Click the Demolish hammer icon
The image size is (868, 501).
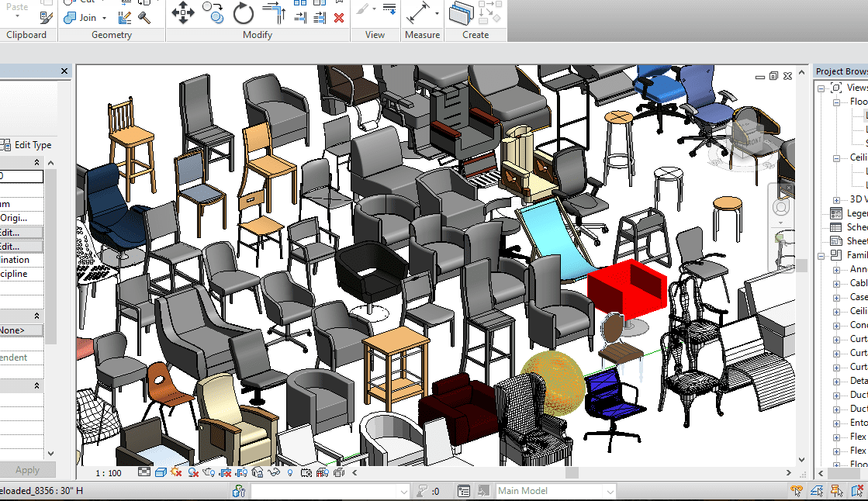click(x=145, y=17)
